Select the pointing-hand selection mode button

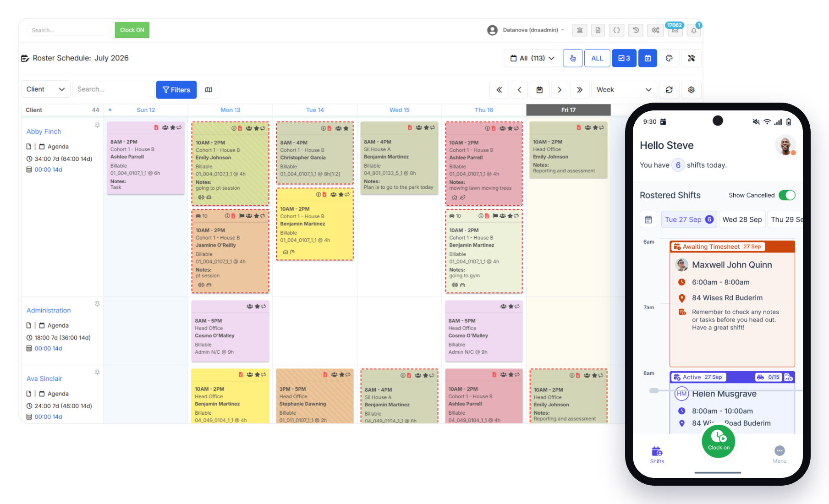pyautogui.click(x=573, y=58)
